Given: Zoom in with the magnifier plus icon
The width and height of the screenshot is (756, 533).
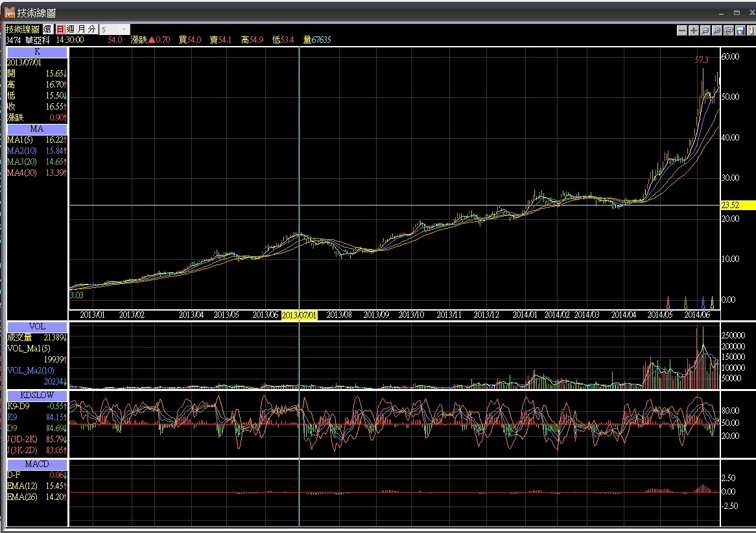Looking at the screenshot, I should point(716,30).
